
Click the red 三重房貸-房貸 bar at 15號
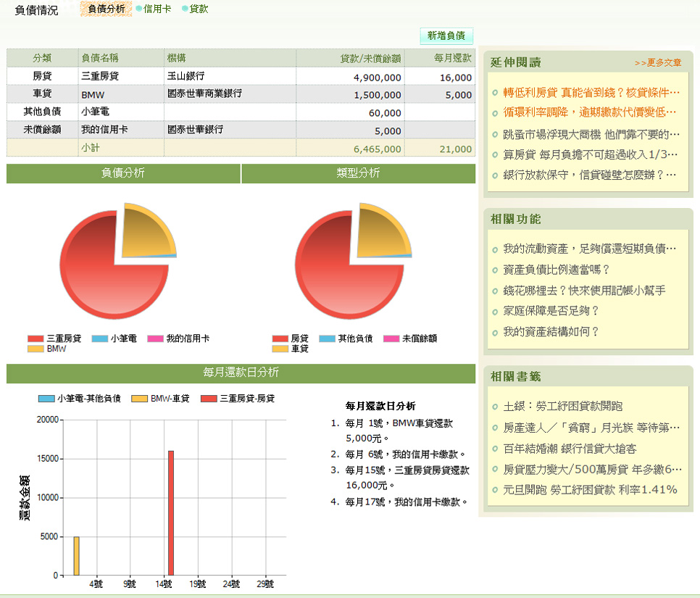pos(171,512)
